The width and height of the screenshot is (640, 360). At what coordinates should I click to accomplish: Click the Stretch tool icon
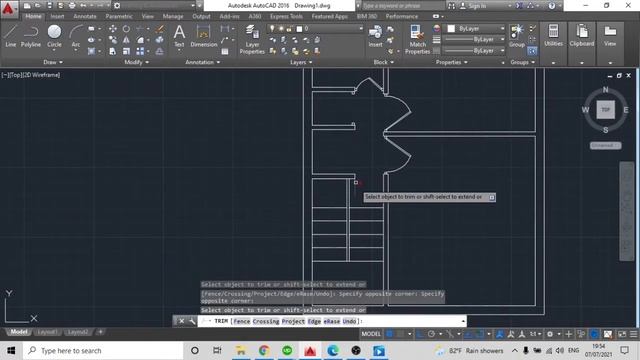113,51
